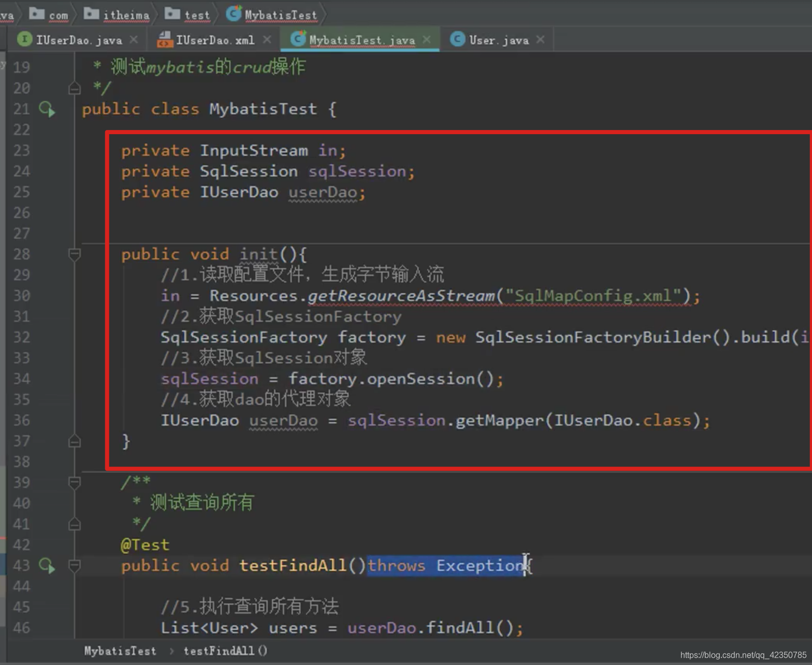Collapse the testFindAll method at line 43
This screenshot has width=812, height=665.
coord(75,566)
